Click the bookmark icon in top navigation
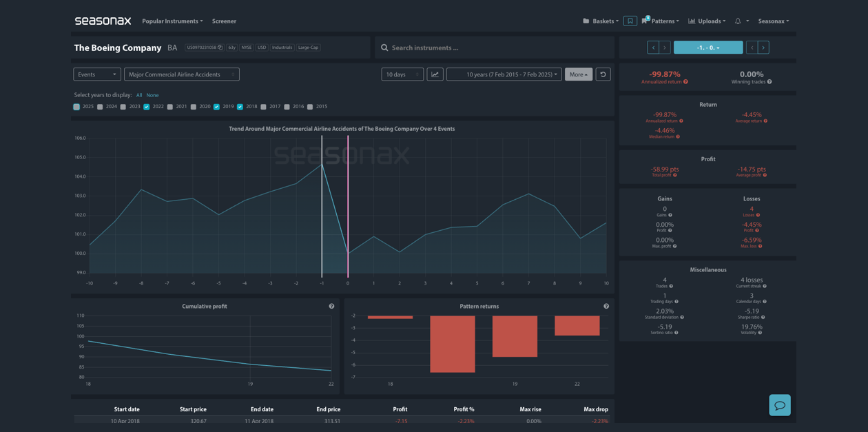The height and width of the screenshot is (432, 868). click(630, 21)
